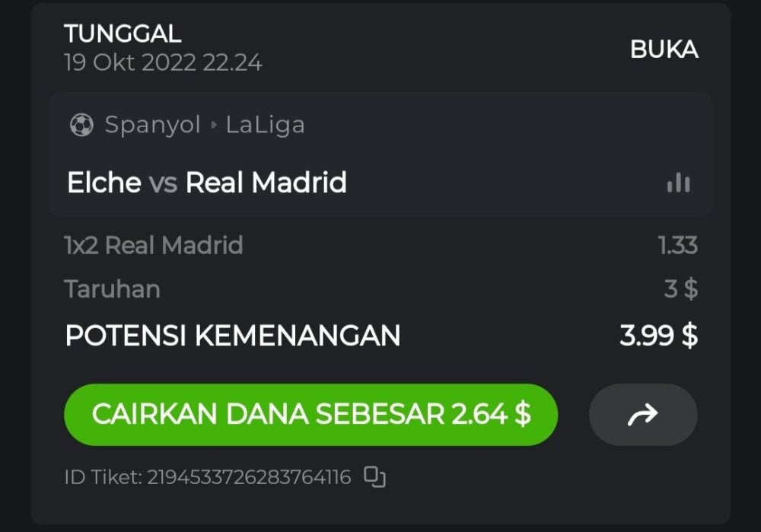Click the Taruhan stake label

click(x=112, y=289)
